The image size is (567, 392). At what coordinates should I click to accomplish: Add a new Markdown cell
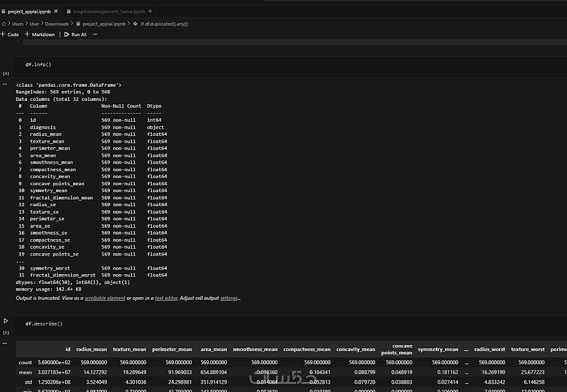pyautogui.click(x=40, y=35)
